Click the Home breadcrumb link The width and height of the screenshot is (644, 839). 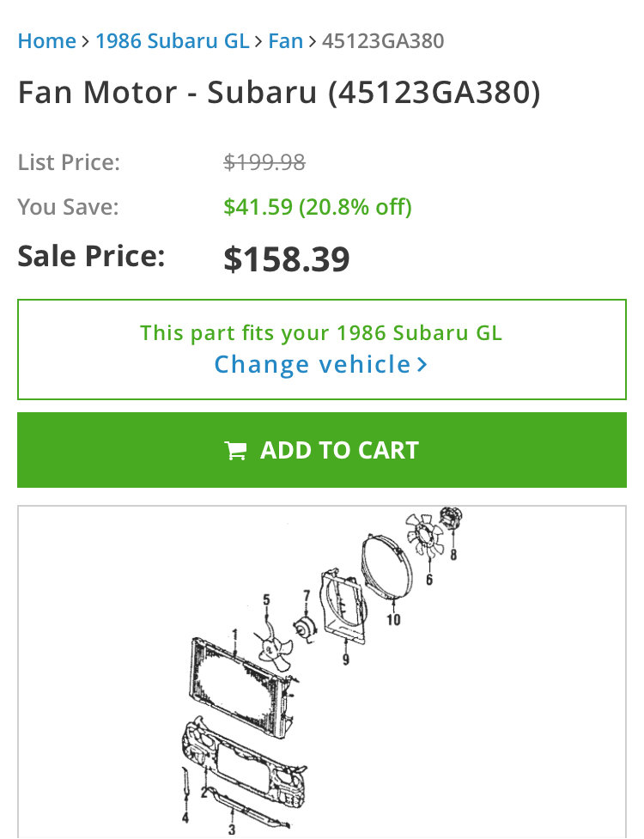tap(46, 40)
